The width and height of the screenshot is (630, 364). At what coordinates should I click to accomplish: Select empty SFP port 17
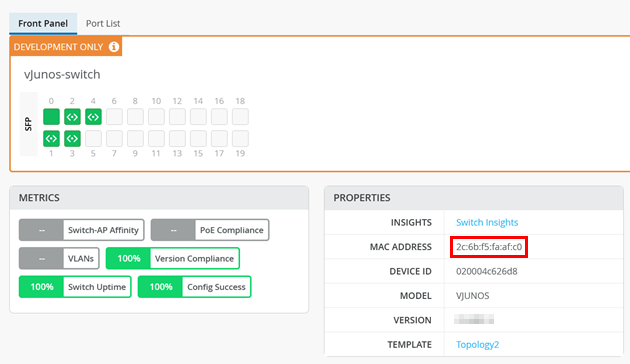pyautogui.click(x=219, y=139)
